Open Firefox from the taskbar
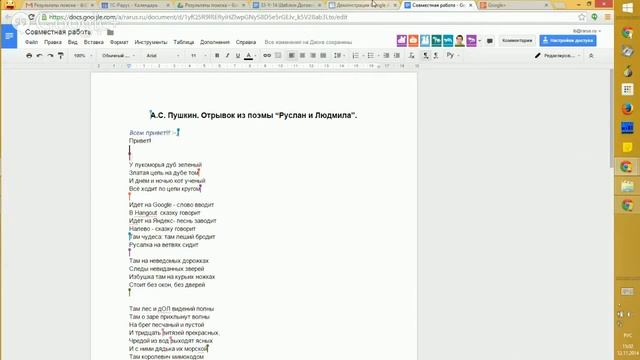Image resolution: width=640 pixels, height=360 pixels. 627,109
